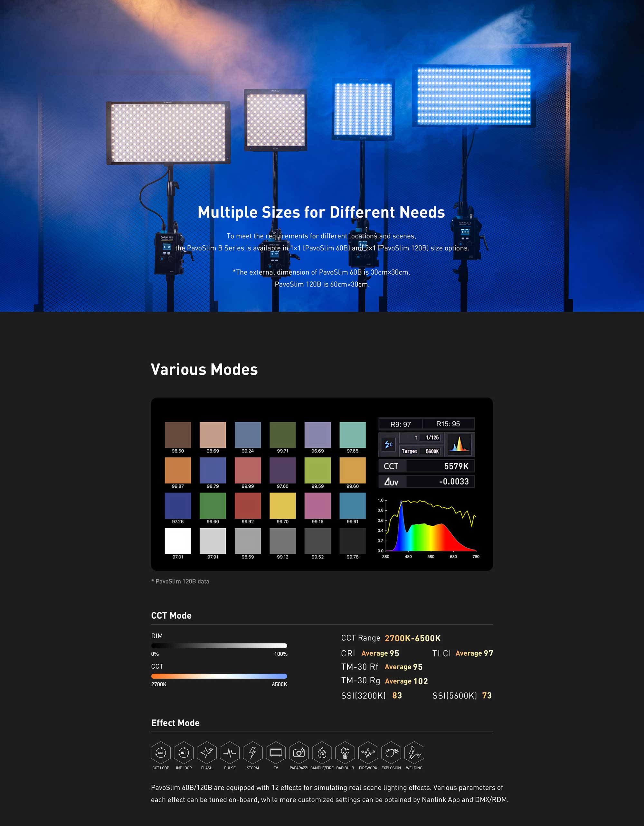Click the Δuv -0.0033 reading
Viewport: 644px width, 826px height.
tap(426, 482)
